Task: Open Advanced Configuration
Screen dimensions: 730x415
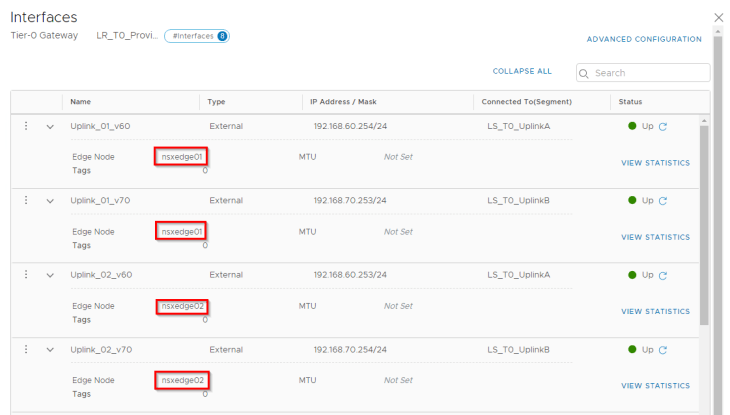Action: point(644,40)
